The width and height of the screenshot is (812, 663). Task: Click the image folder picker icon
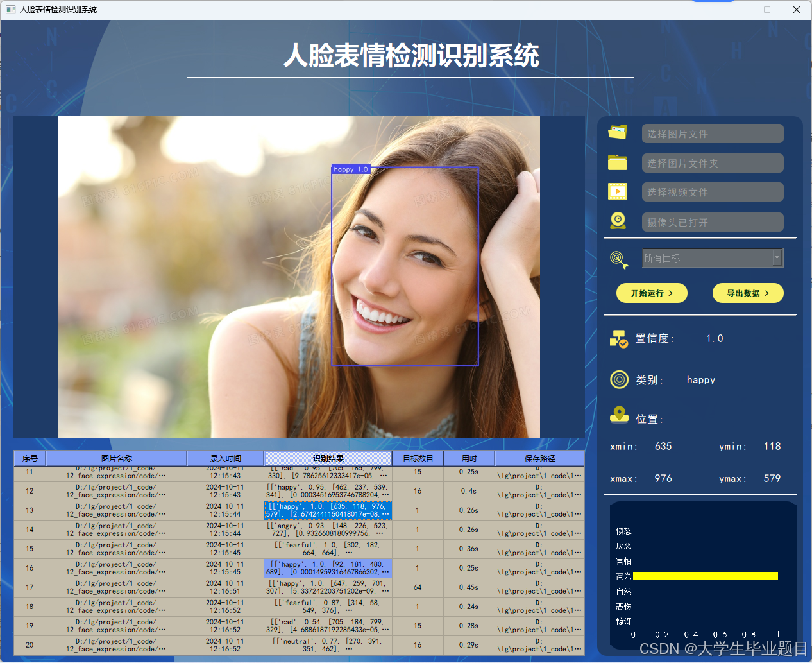pos(618,162)
